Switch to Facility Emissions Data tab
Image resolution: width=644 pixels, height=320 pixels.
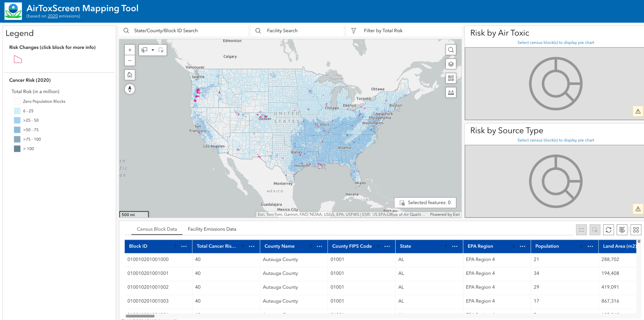tap(212, 229)
